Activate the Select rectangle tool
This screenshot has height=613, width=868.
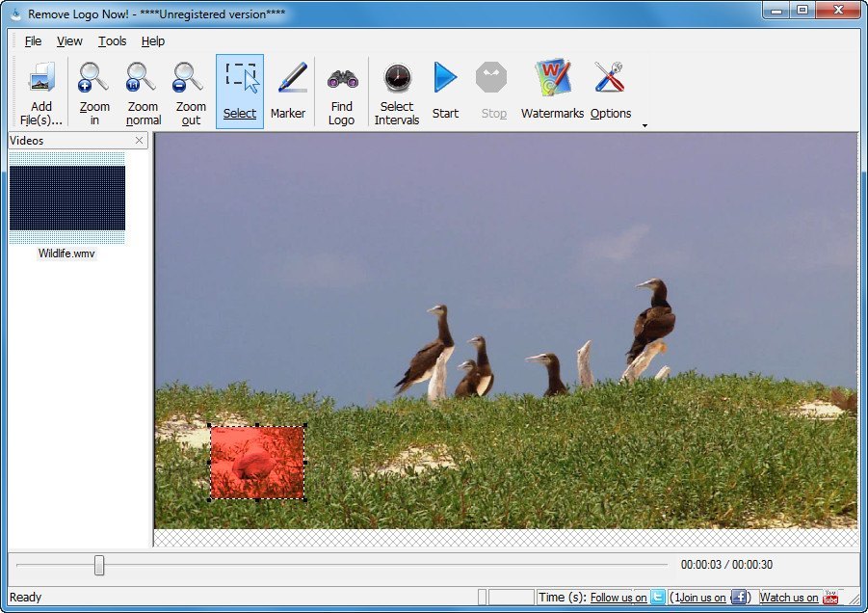click(x=240, y=92)
